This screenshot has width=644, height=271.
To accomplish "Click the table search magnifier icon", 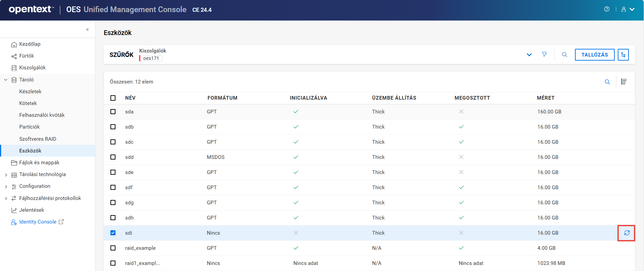I will pos(607,82).
